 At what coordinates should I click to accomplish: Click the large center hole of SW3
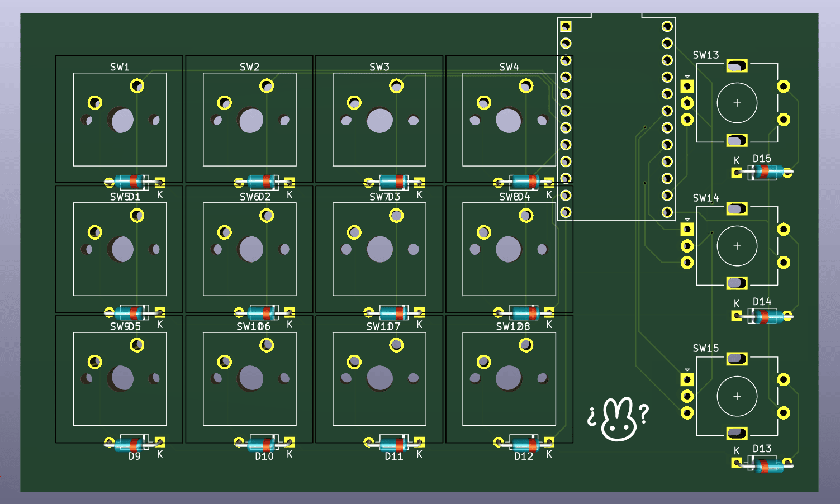pos(380,121)
